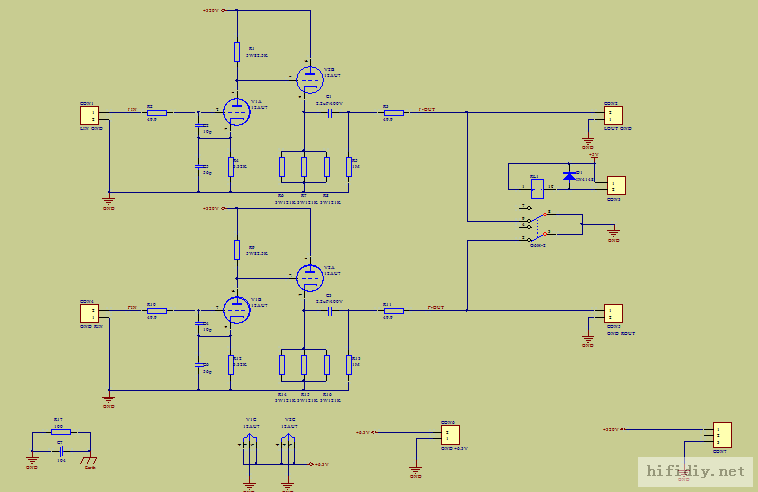Select the three-pin CON7 power connector
The height and width of the screenshot is (492, 758).
(x=722, y=435)
